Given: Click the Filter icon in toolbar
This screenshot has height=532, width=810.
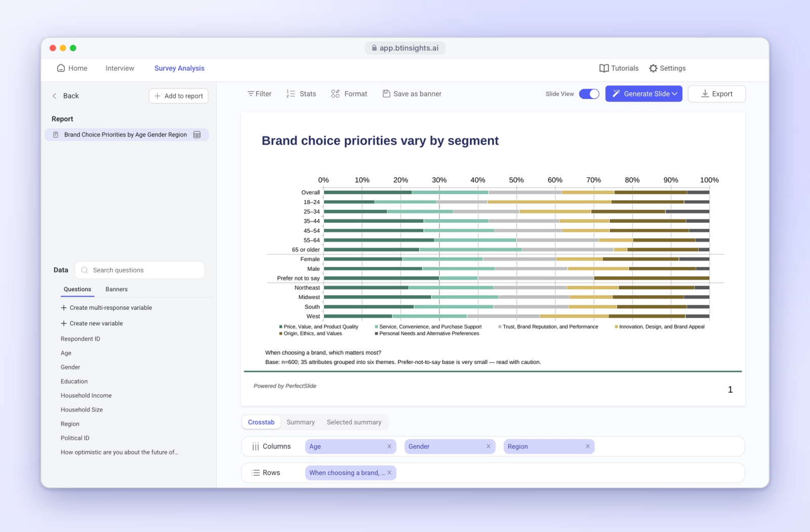Looking at the screenshot, I should point(251,94).
